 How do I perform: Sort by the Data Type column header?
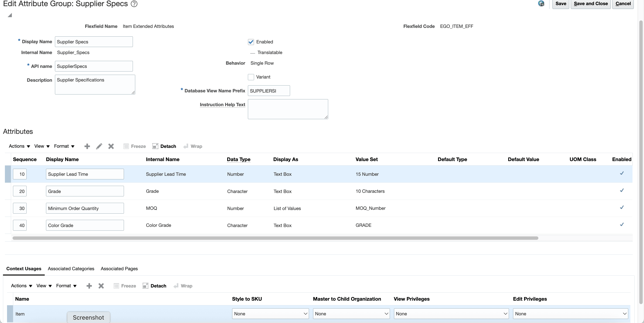click(239, 159)
